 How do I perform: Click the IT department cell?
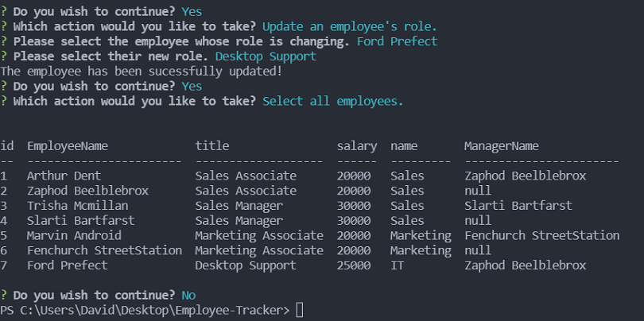[397, 265]
